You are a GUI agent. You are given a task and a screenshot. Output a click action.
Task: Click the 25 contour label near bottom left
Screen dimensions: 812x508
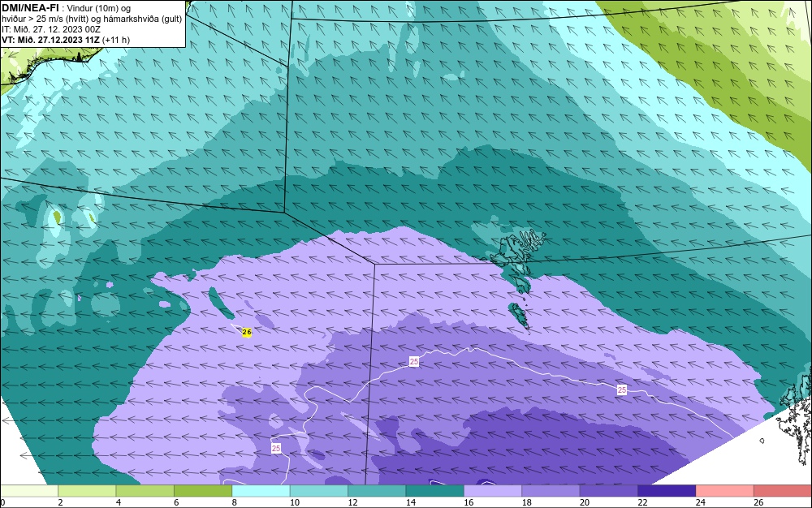[x=276, y=448]
